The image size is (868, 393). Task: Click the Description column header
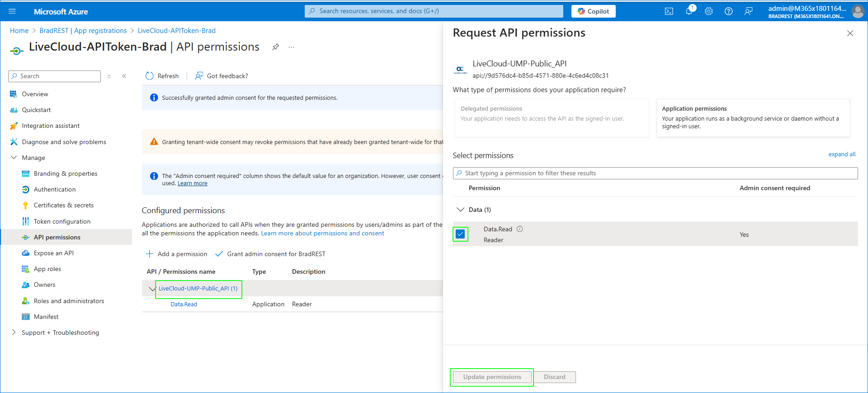pyautogui.click(x=308, y=271)
